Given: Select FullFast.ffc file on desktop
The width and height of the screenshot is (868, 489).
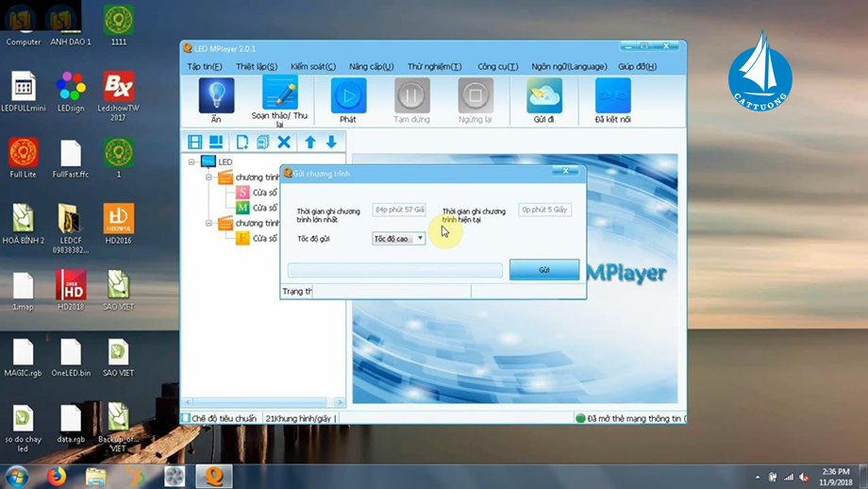Looking at the screenshot, I should tap(71, 158).
